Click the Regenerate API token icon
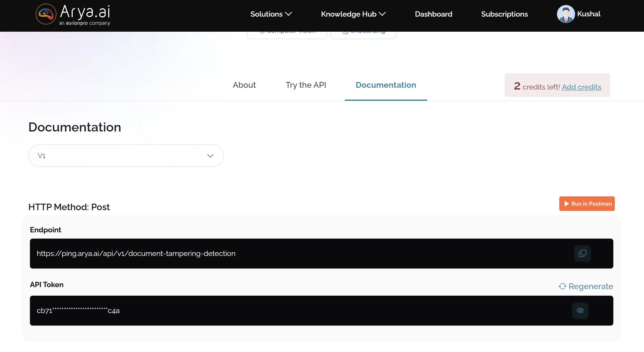The image size is (644, 352). [563, 286]
